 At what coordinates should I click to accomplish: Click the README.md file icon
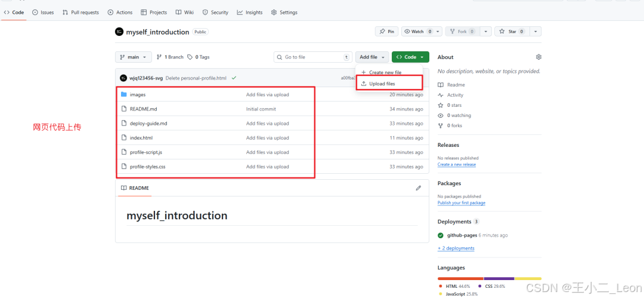[x=124, y=109]
